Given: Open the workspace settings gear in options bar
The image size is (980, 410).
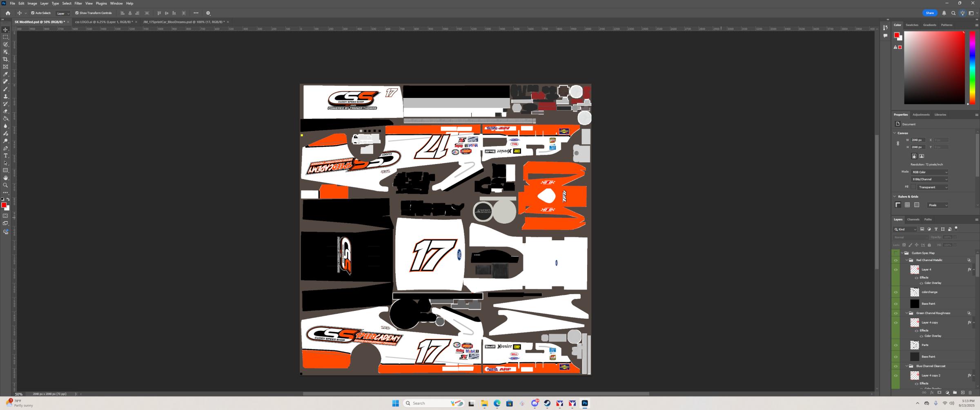Looking at the screenshot, I should pyautogui.click(x=208, y=13).
